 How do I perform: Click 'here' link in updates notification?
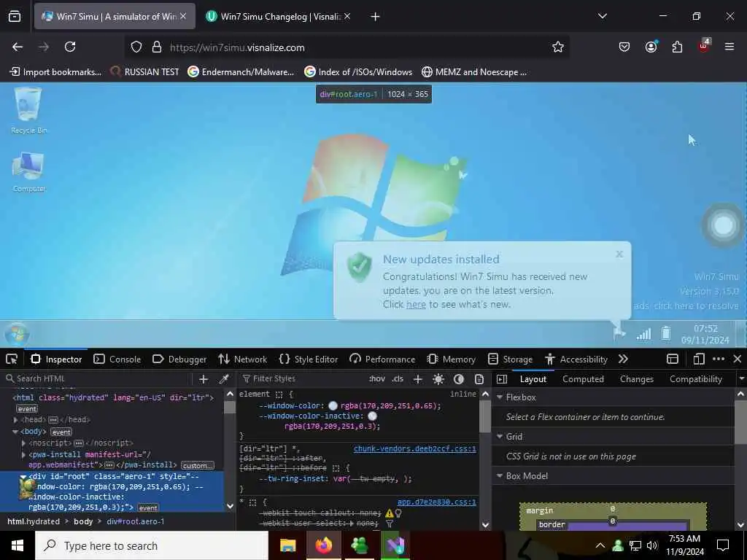pos(416,304)
